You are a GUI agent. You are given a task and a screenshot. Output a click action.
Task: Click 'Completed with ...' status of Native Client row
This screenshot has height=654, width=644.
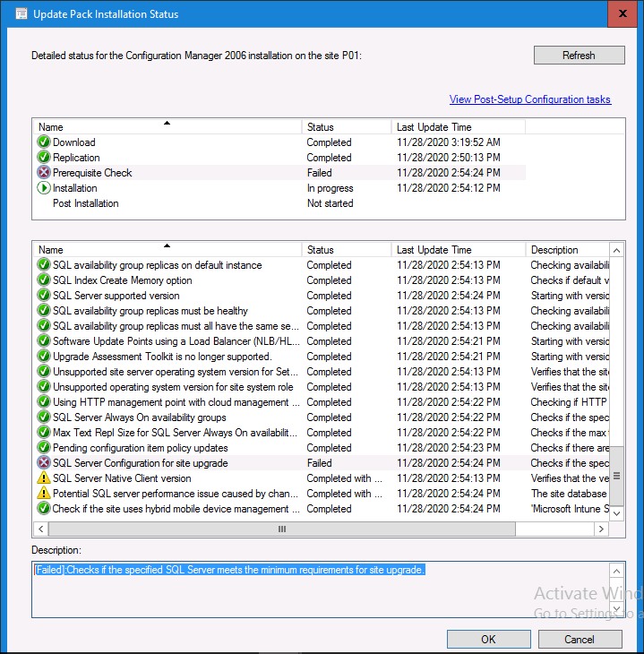[344, 478]
